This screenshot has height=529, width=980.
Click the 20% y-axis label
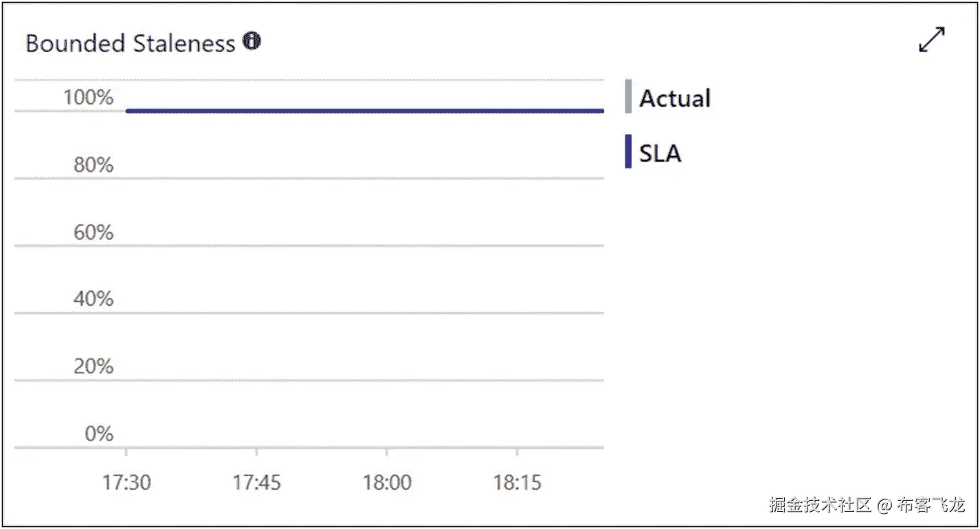click(x=93, y=366)
